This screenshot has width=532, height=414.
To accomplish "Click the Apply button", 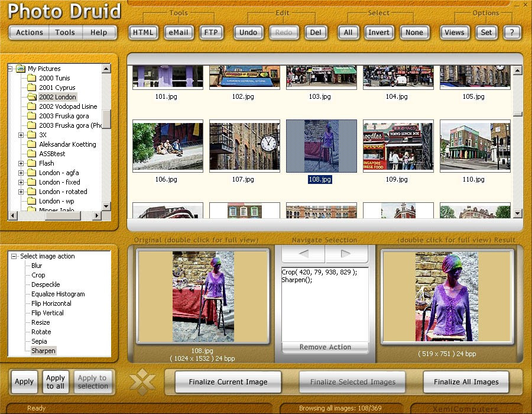I will [24, 381].
